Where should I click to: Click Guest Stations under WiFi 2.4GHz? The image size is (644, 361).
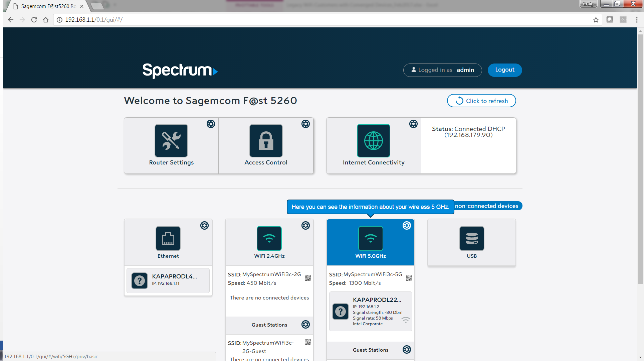269,325
